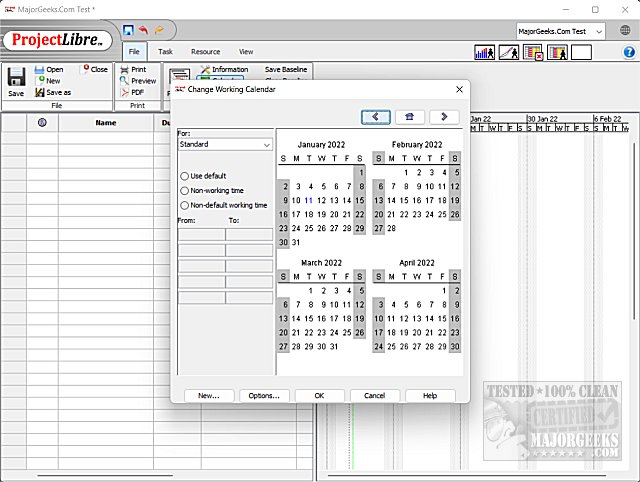Switch to the Task ribbon tab

coord(165,51)
